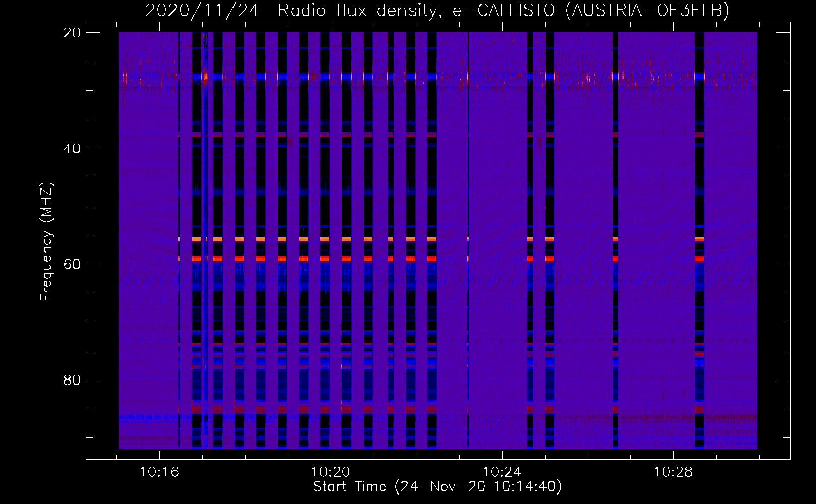Click the plot title mentioning e-CALLISTO
This screenshot has height=504, width=816.
437,10
